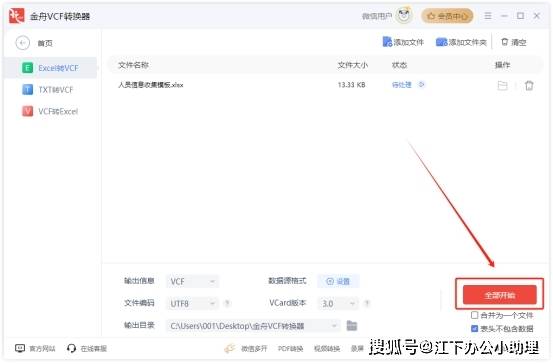Click help question mark beside VCard版本

tap(367, 303)
